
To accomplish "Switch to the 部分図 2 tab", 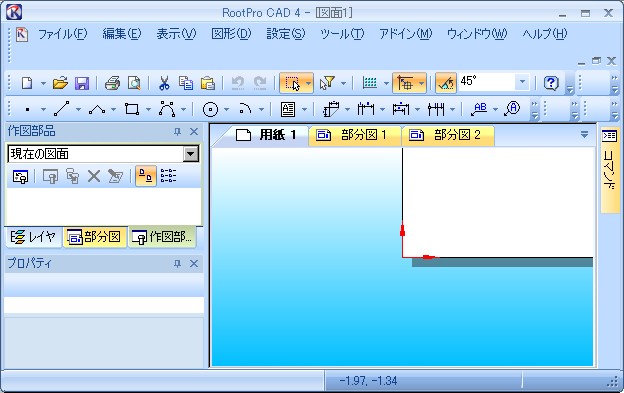I will 448,135.
